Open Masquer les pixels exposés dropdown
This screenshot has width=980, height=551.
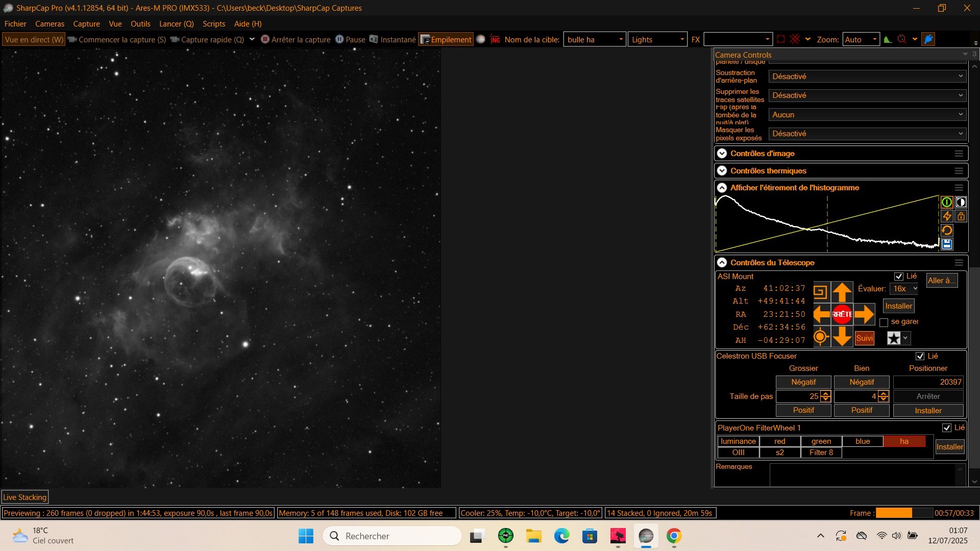pyautogui.click(x=868, y=134)
